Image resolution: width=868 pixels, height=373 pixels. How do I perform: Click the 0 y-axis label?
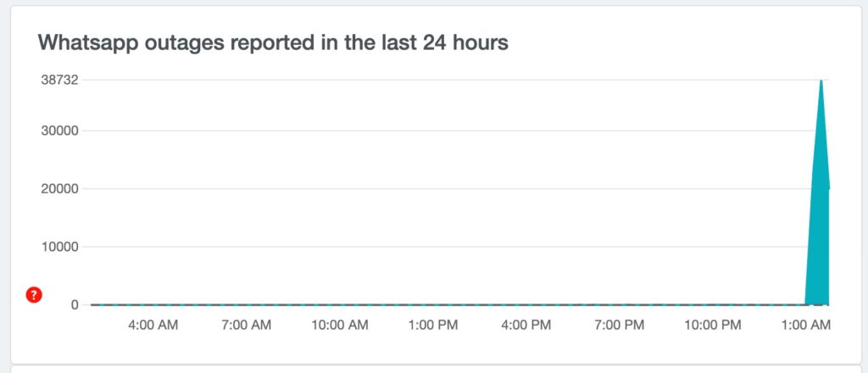(75, 305)
